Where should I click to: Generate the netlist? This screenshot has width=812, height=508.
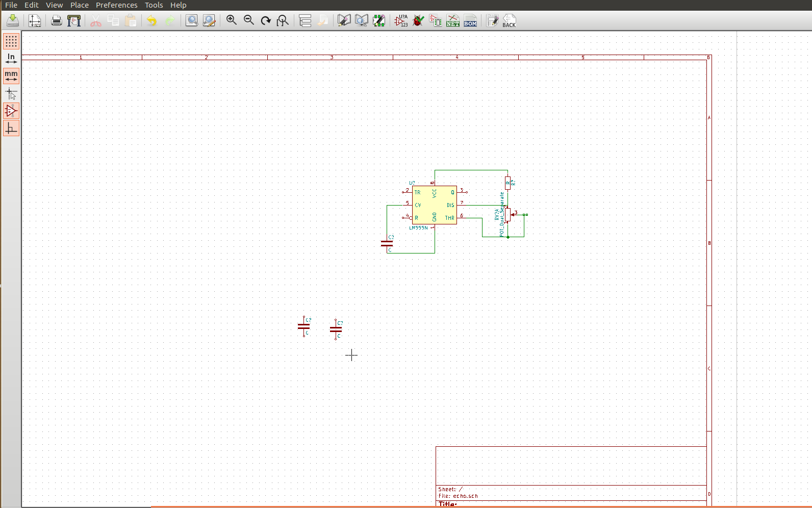tap(453, 20)
